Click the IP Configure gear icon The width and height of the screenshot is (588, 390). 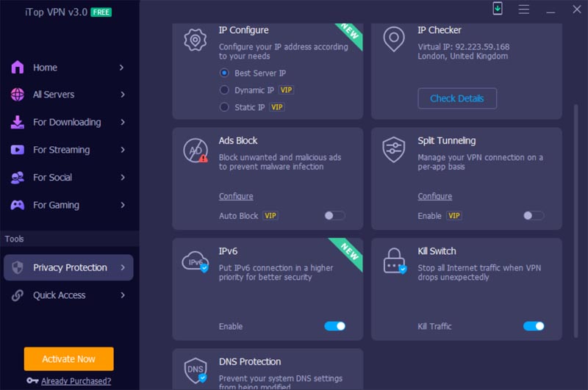[x=195, y=40]
